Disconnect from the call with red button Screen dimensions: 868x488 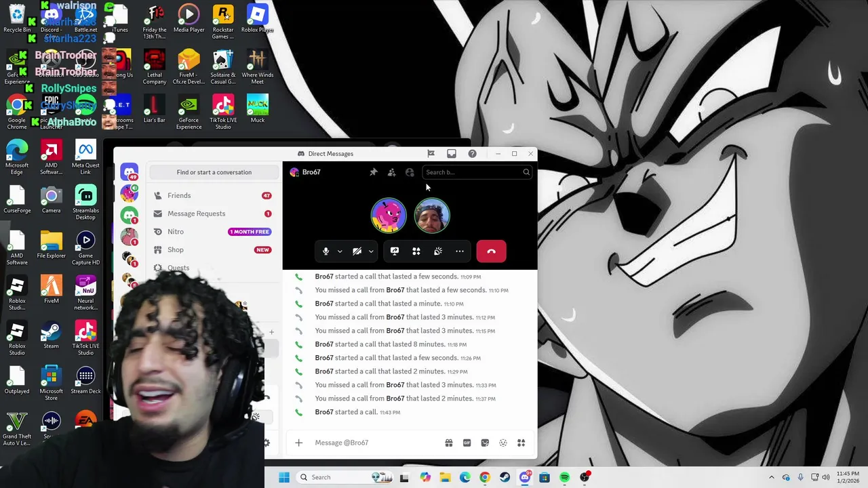pyautogui.click(x=491, y=251)
